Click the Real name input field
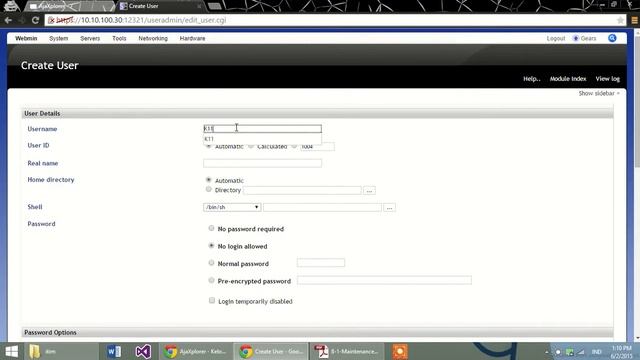This screenshot has width=640, height=360. (x=262, y=163)
